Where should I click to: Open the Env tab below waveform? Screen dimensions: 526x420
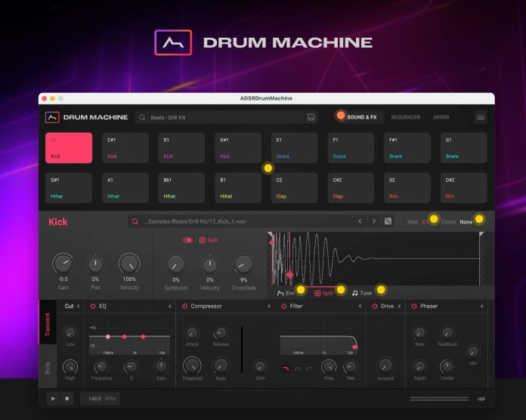(x=286, y=293)
